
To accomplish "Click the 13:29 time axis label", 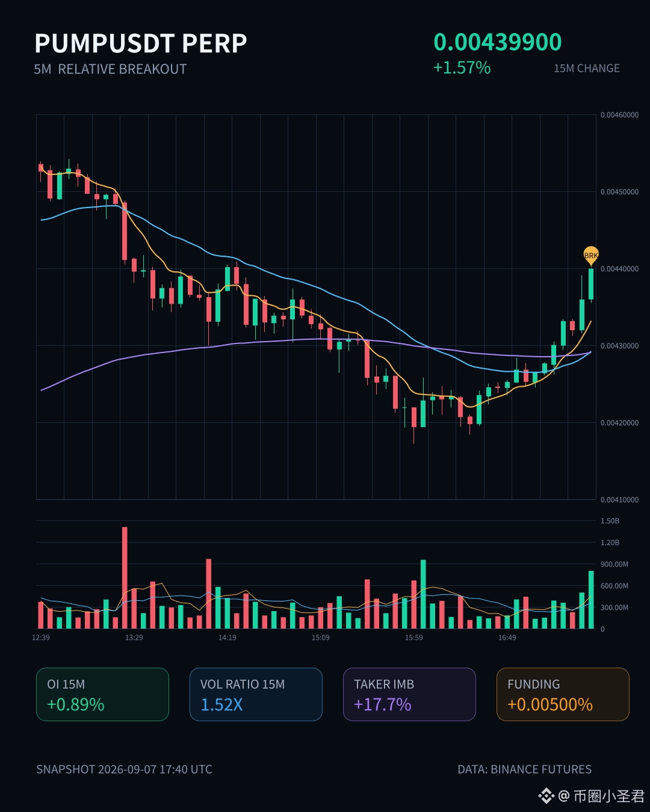I will coord(134,638).
